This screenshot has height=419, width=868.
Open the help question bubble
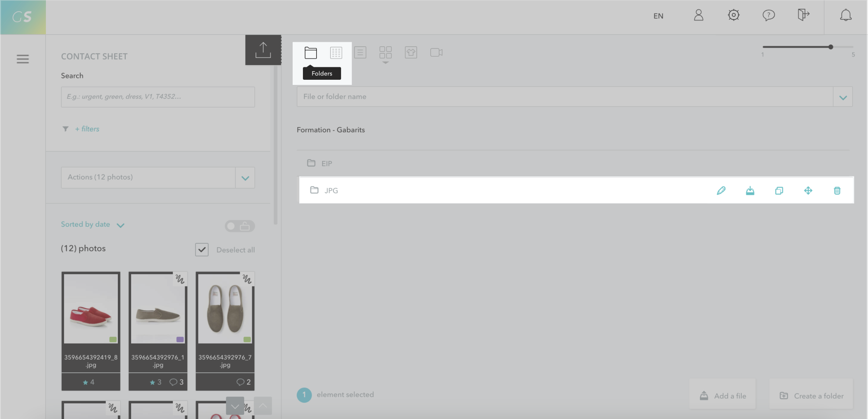pyautogui.click(x=768, y=15)
